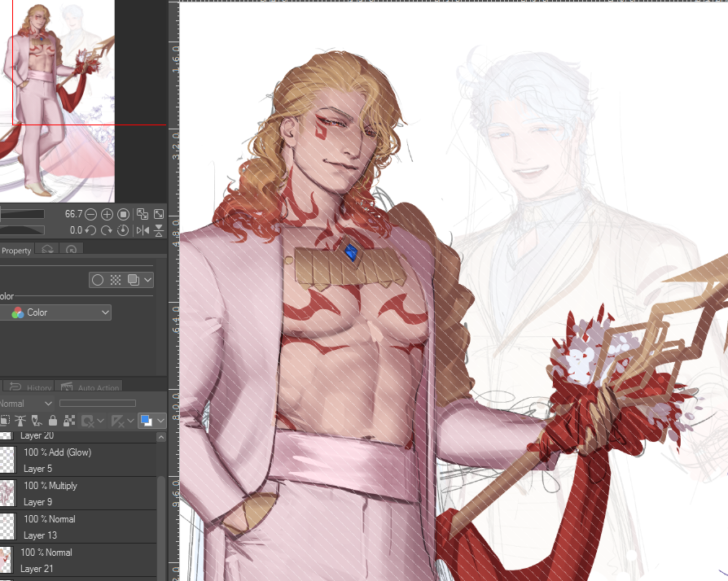This screenshot has height=581, width=728.
Task: Zoom in with the Navigator plus icon
Action: [x=107, y=214]
